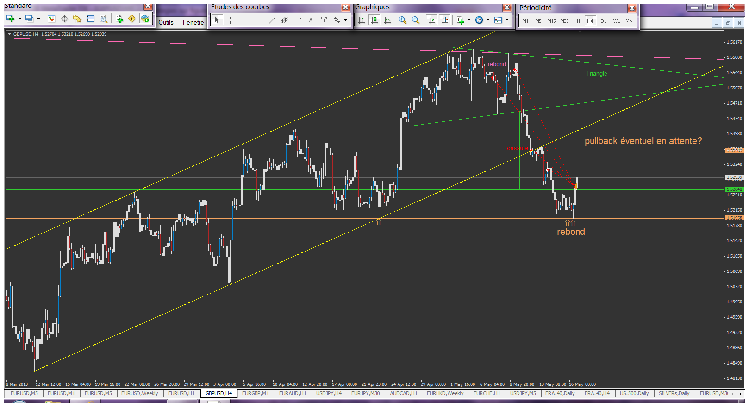This screenshot has width=749, height=403.
Task: Set periodicity to H1
Action: pyautogui.click(x=578, y=21)
